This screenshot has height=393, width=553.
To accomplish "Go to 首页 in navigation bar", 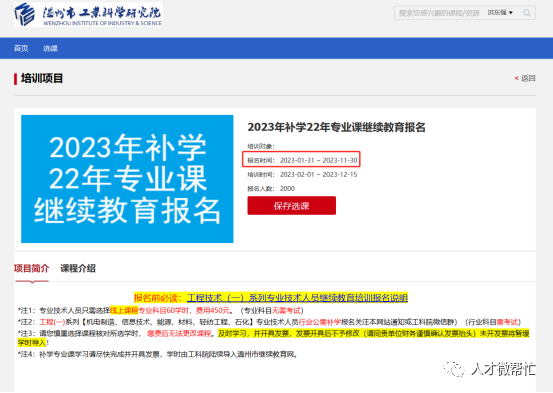I will (x=21, y=48).
